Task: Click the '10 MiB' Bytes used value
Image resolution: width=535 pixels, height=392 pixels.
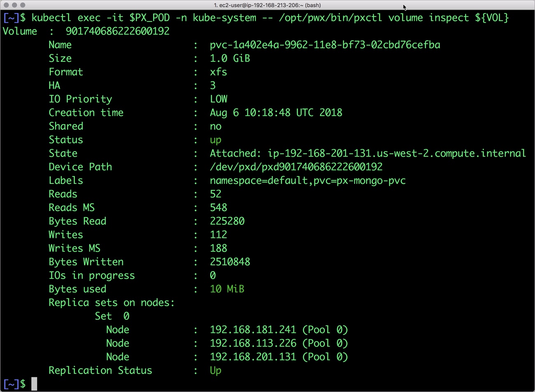Action: [x=227, y=289]
